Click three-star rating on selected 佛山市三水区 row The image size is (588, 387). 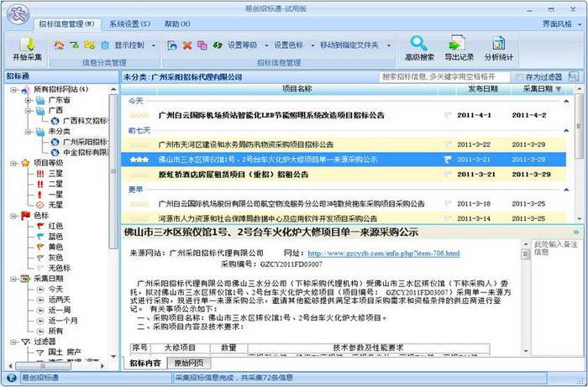(139, 160)
